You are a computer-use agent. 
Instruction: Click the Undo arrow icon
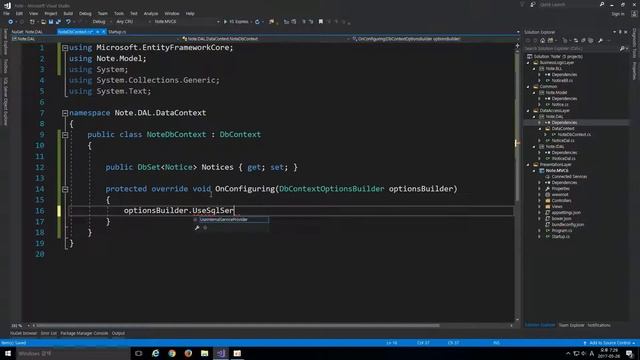coord(68,22)
